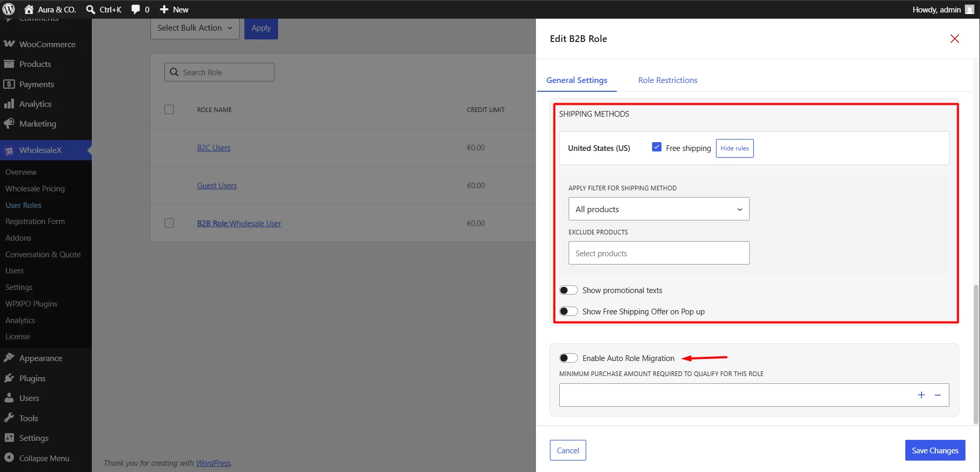Click the Analytics bar chart icon

9,104
